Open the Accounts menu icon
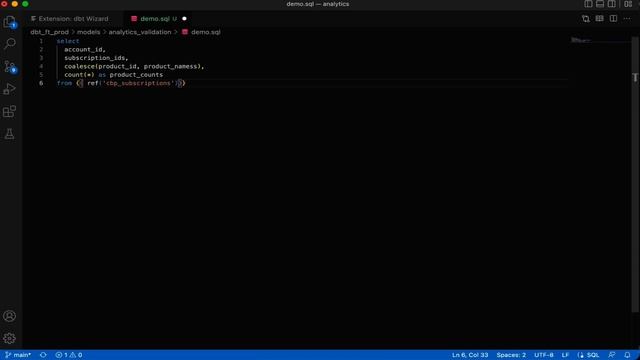Screen dimensions: 640x360 [x=9, y=316]
